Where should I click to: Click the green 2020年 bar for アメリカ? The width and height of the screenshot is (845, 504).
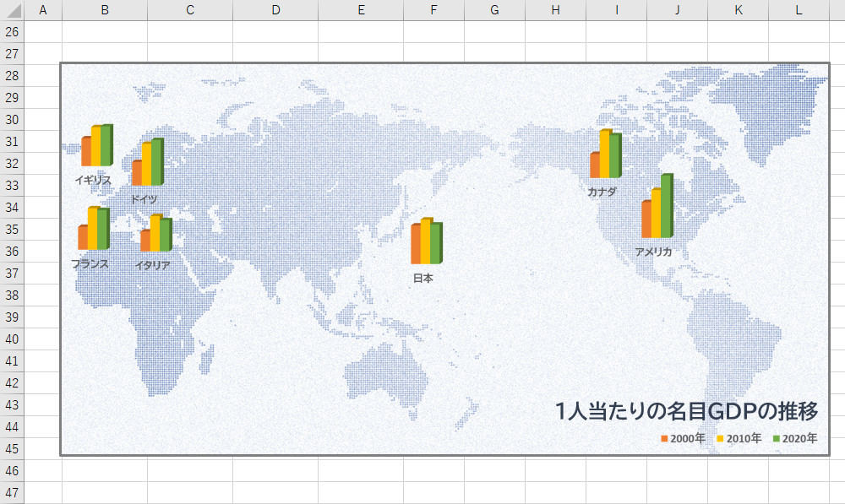(668, 206)
